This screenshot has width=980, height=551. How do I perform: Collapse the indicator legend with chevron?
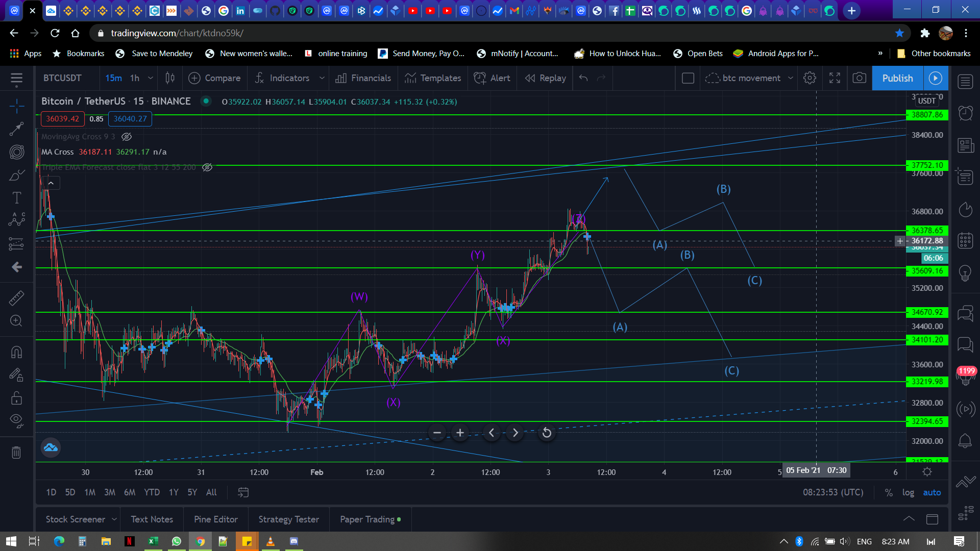[x=51, y=183]
